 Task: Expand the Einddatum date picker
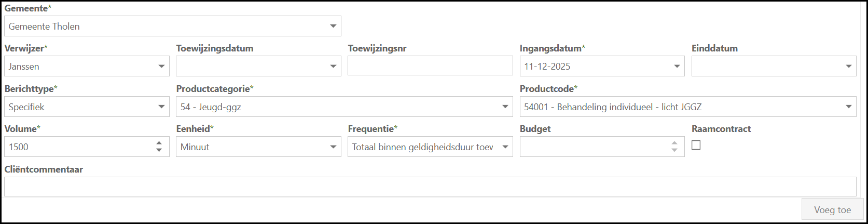pos(848,67)
